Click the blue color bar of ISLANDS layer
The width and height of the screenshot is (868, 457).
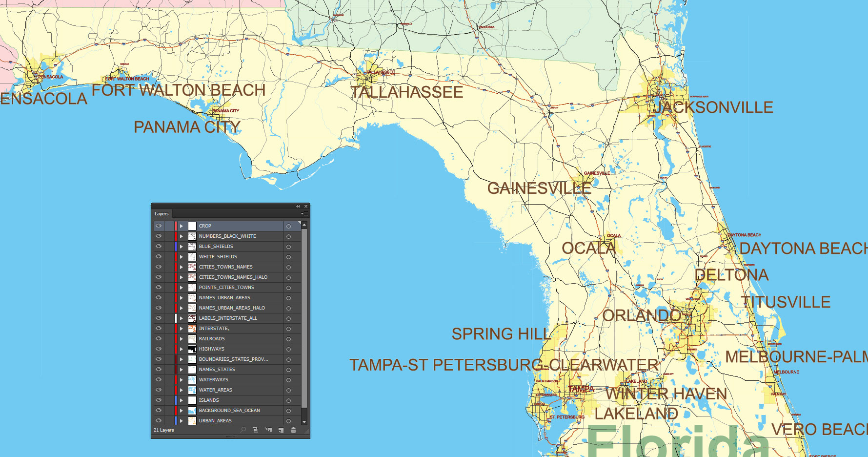coord(176,400)
